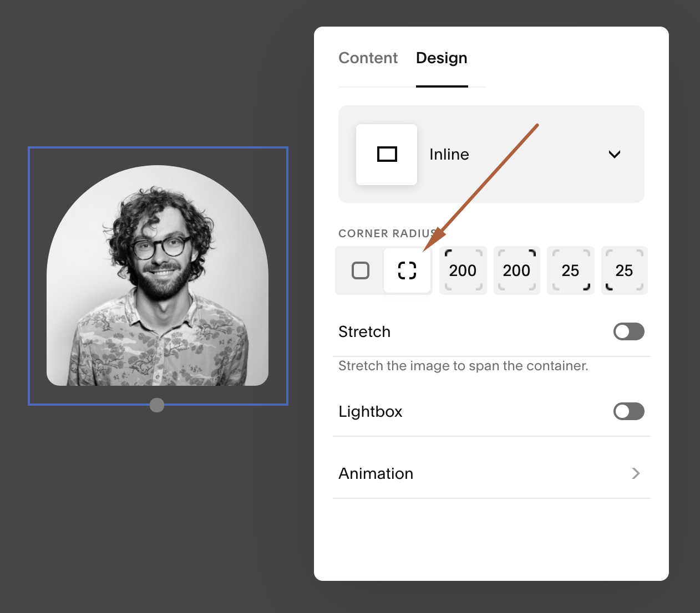Edit bottom-left corner radius field showing 25
700x613 pixels.
(x=624, y=270)
